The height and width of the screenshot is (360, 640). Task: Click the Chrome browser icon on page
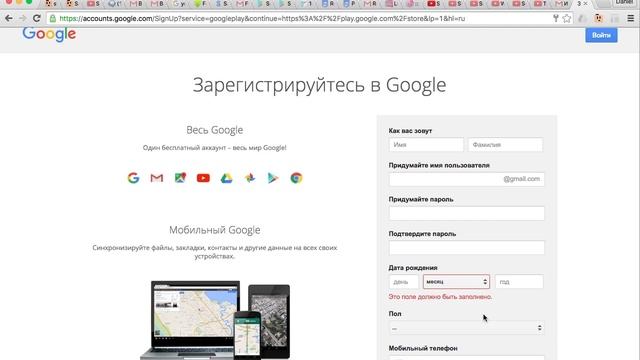296,178
